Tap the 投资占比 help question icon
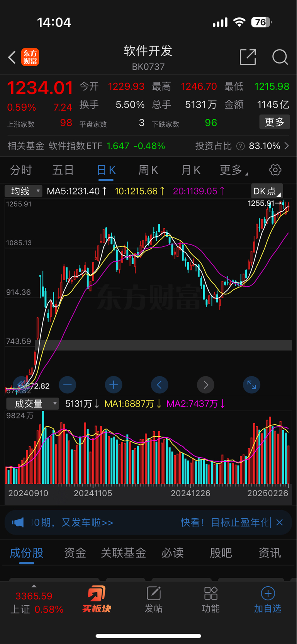Viewport: 297px width, 644px height. point(241,146)
